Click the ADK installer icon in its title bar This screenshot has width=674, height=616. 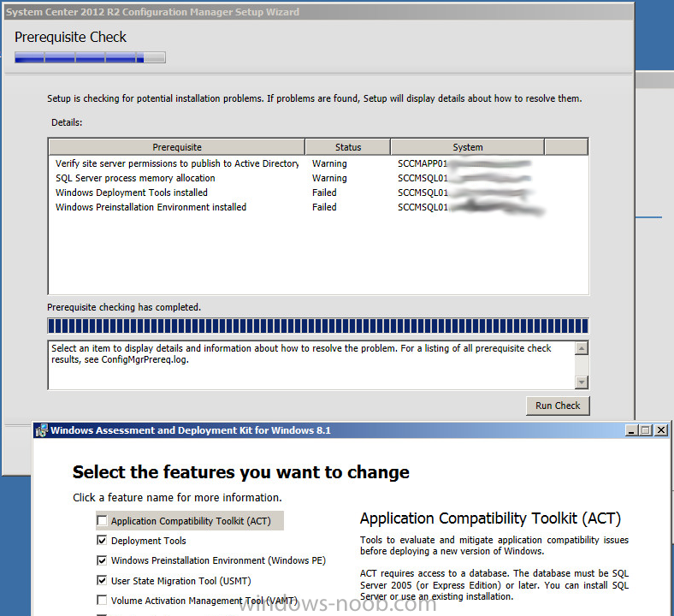pyautogui.click(x=42, y=430)
